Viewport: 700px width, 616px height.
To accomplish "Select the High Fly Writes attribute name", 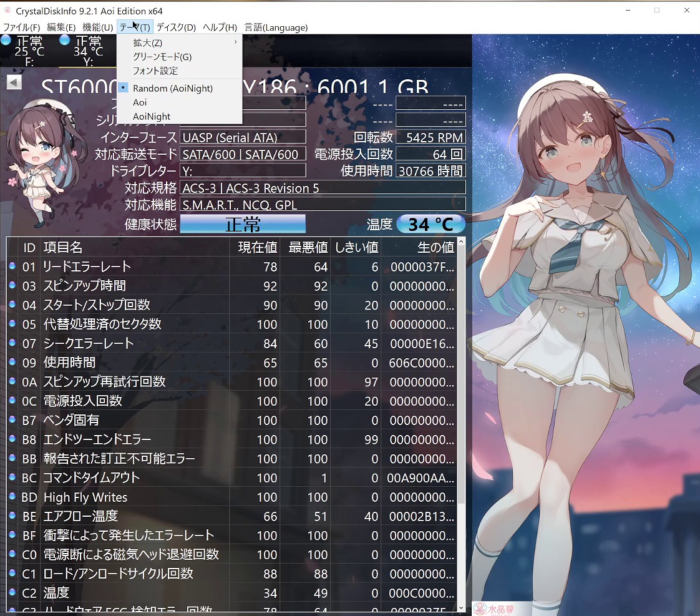I will 85,497.
